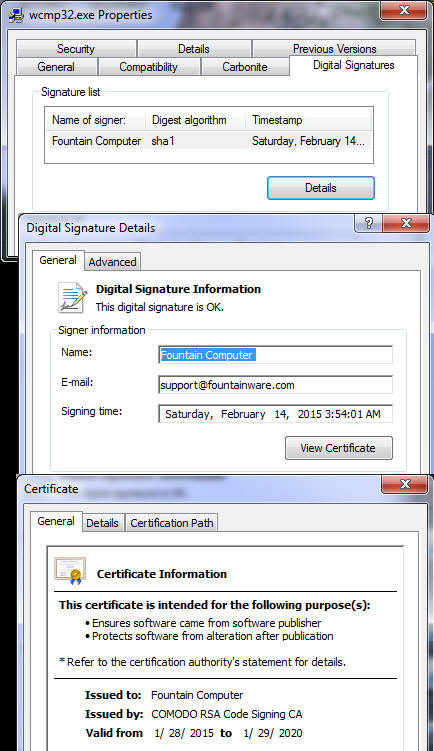Select the Carbonite tab
This screenshot has height=751, width=434.
pos(244,67)
